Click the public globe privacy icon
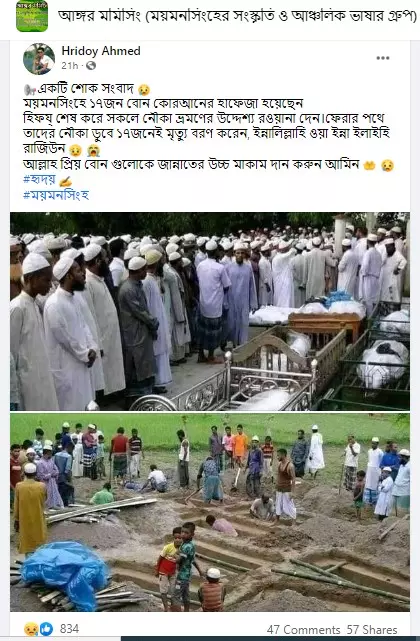The width and height of the screenshot is (420, 641). [x=91, y=65]
